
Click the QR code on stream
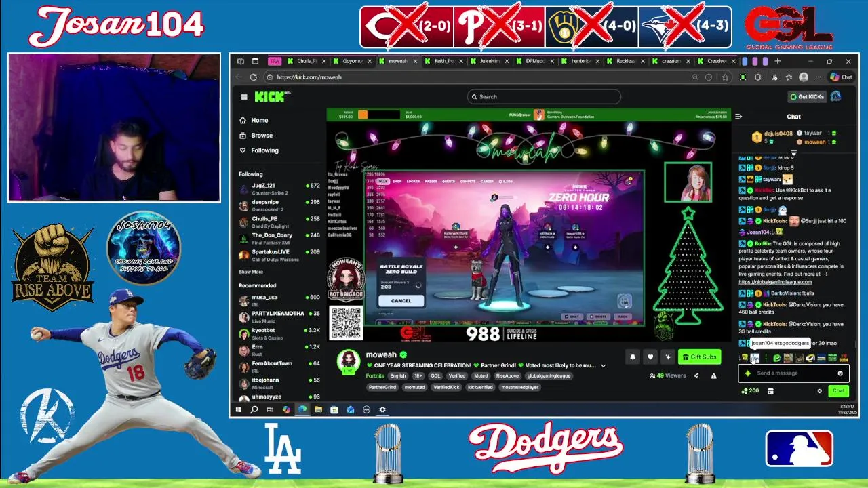(346, 323)
